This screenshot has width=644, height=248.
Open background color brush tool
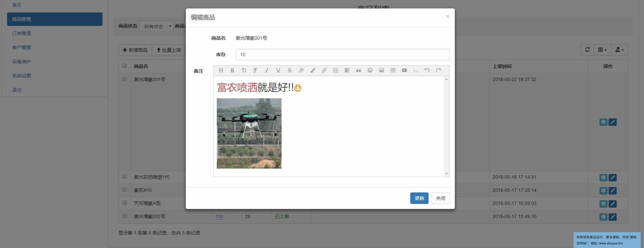pyautogui.click(x=313, y=70)
